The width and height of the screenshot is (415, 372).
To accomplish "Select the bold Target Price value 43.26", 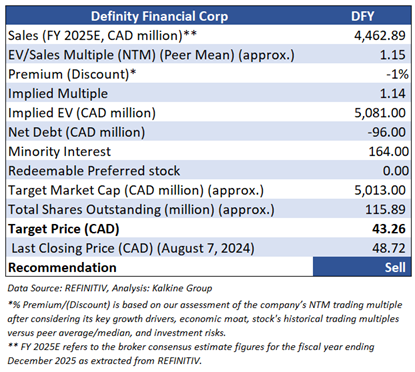I will (x=389, y=229).
